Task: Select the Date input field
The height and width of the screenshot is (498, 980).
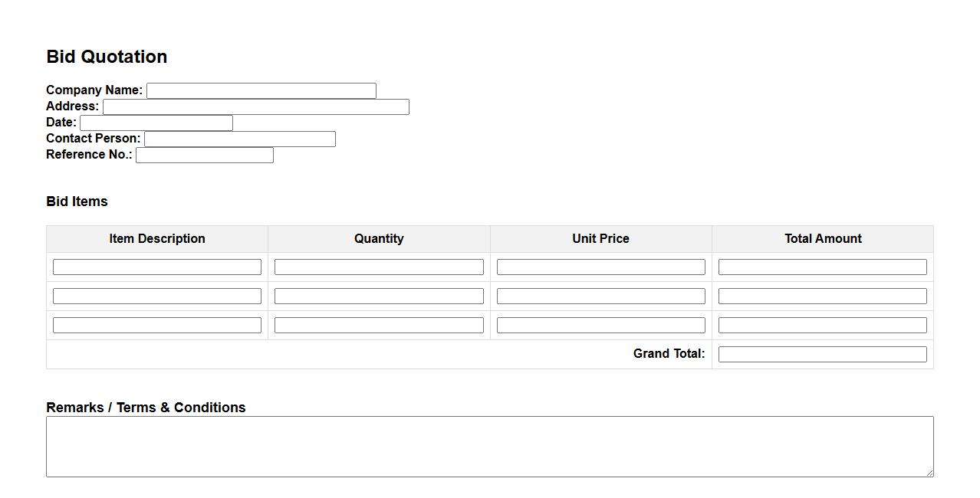Action: [x=156, y=123]
